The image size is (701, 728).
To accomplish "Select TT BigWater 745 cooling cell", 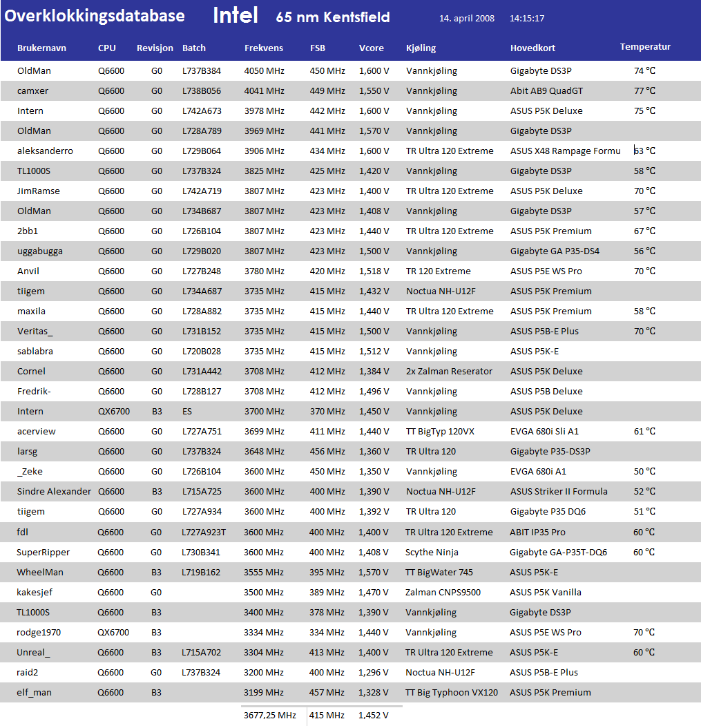I will (439, 573).
